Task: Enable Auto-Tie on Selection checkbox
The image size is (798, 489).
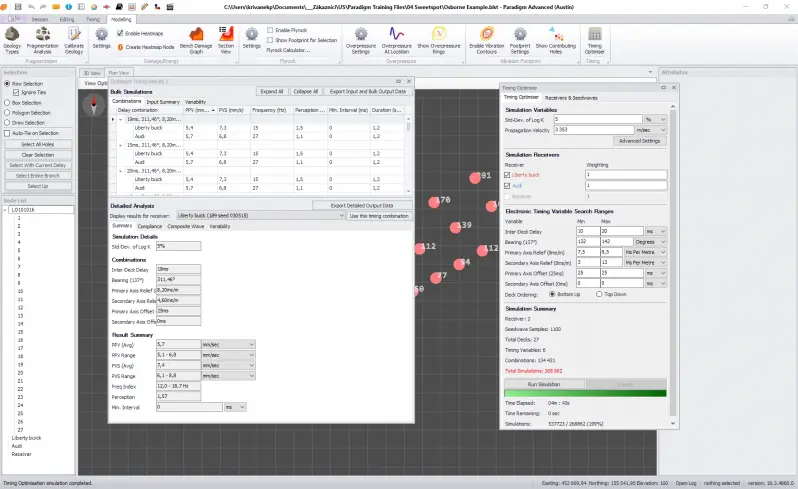Action: tap(6, 133)
